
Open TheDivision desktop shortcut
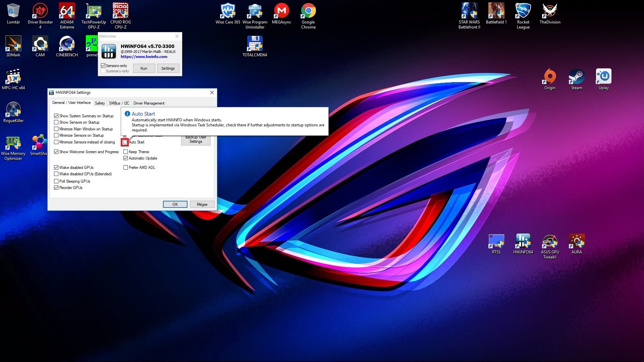[x=550, y=14]
